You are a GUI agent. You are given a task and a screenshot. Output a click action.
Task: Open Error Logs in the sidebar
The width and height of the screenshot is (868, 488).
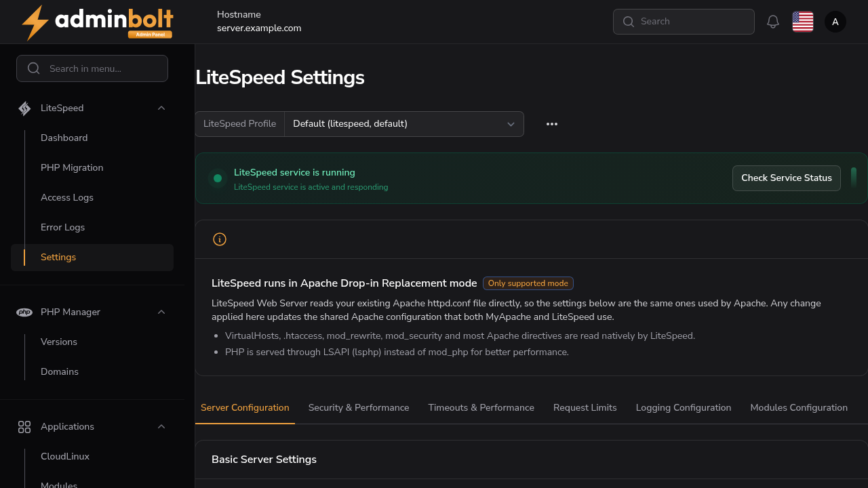click(x=92, y=228)
